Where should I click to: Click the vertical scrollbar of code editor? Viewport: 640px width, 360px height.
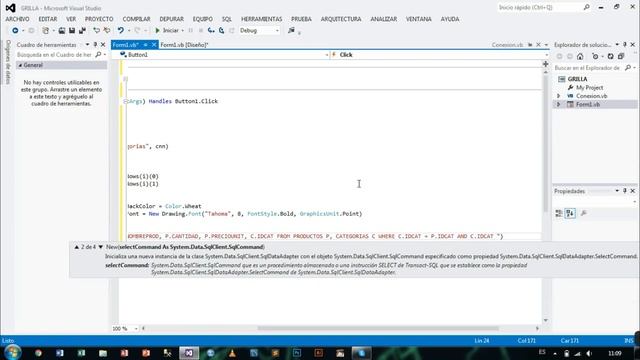[546, 143]
